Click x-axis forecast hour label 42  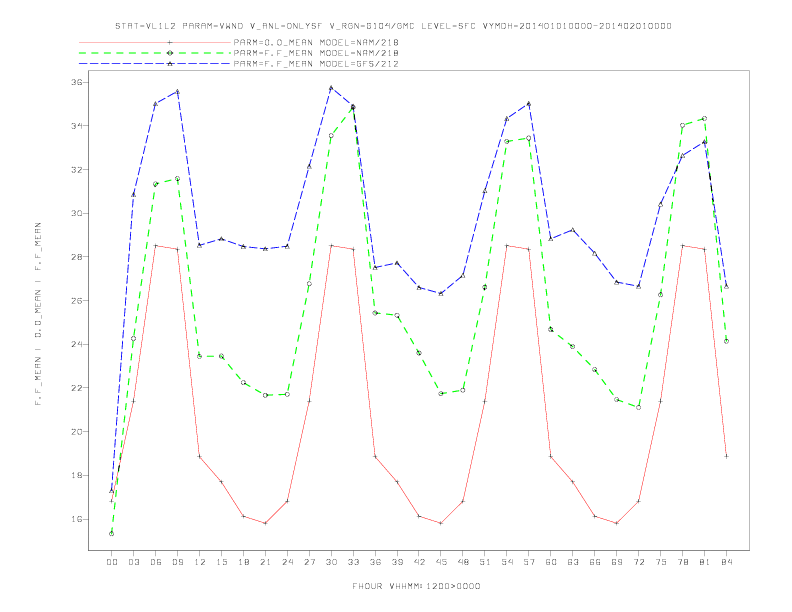419,562
